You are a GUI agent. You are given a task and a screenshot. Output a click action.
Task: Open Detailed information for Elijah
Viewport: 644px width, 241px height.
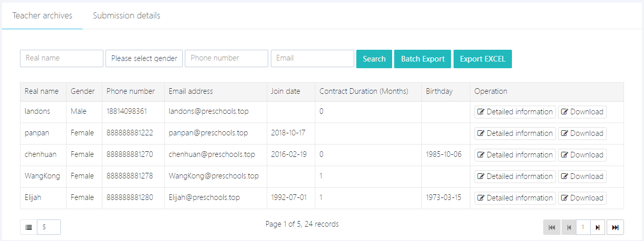pyautogui.click(x=515, y=198)
